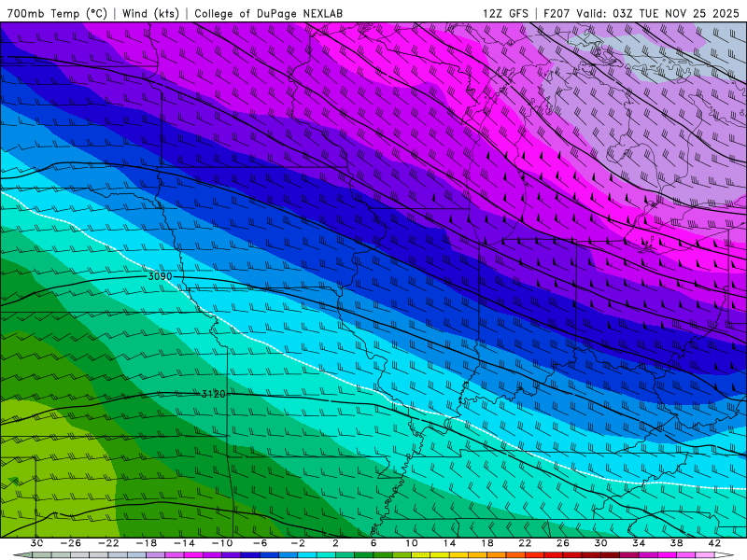Image resolution: width=747 pixels, height=560 pixels.
Task: Click the "26" color scale label
Action: [x=563, y=543]
